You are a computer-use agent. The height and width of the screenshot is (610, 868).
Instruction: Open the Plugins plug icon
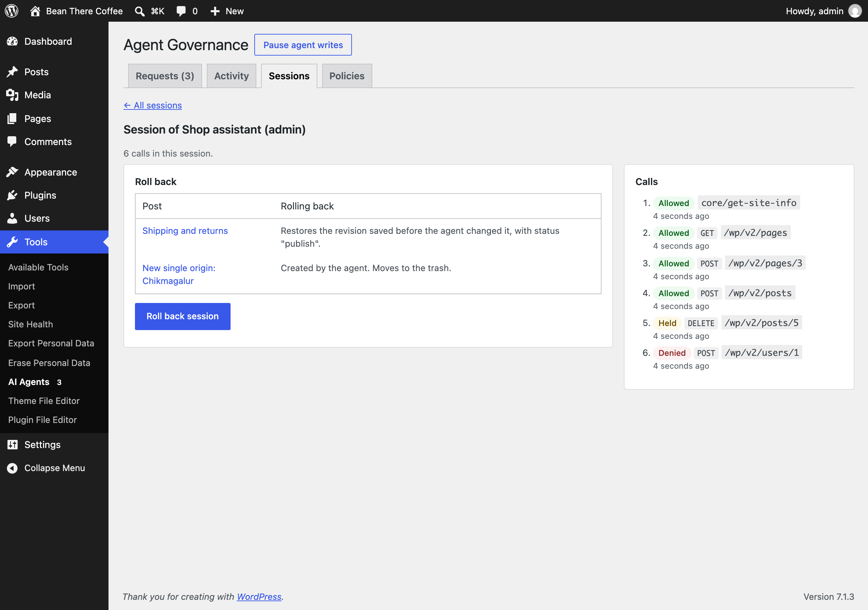[x=12, y=196]
